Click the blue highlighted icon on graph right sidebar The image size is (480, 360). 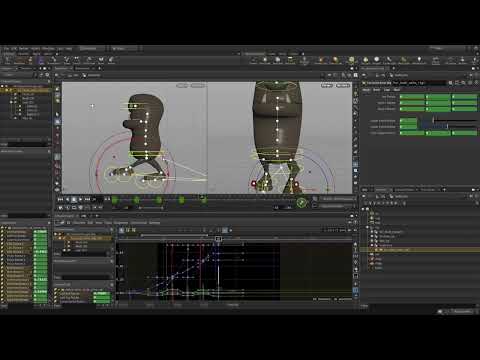click(x=356, y=290)
